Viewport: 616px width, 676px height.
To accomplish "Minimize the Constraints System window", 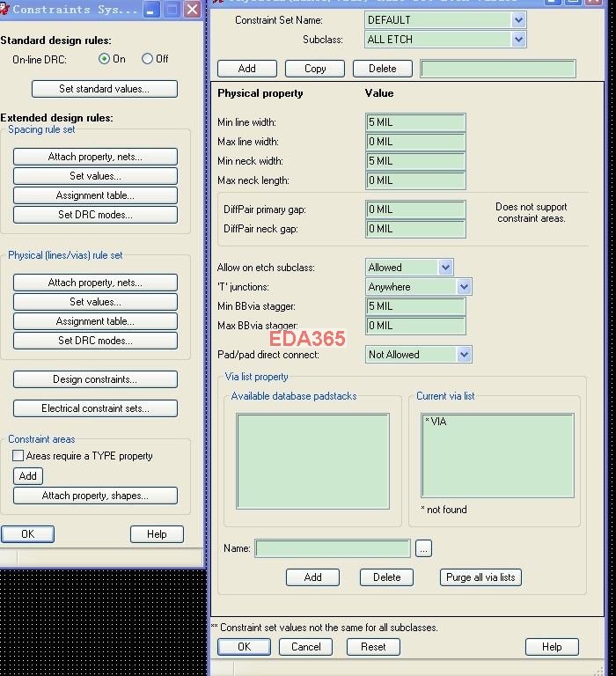I will point(150,10).
